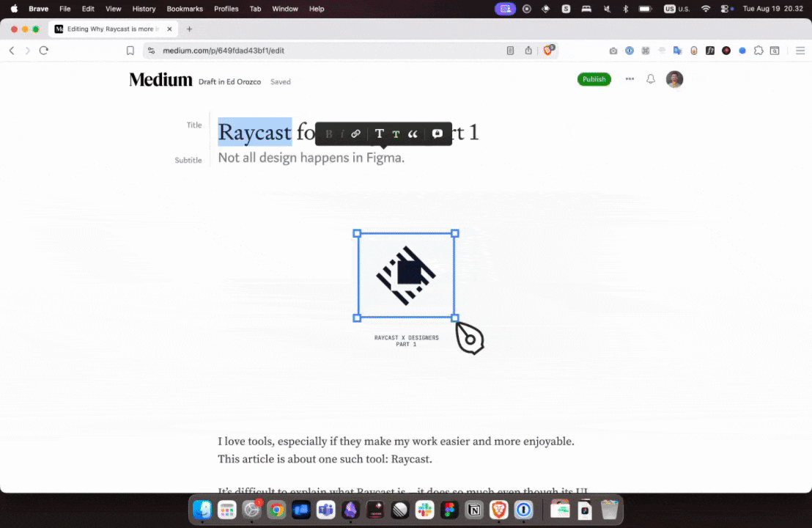Open Notion from the Dock
Screen dimensions: 812x528
coord(474,510)
